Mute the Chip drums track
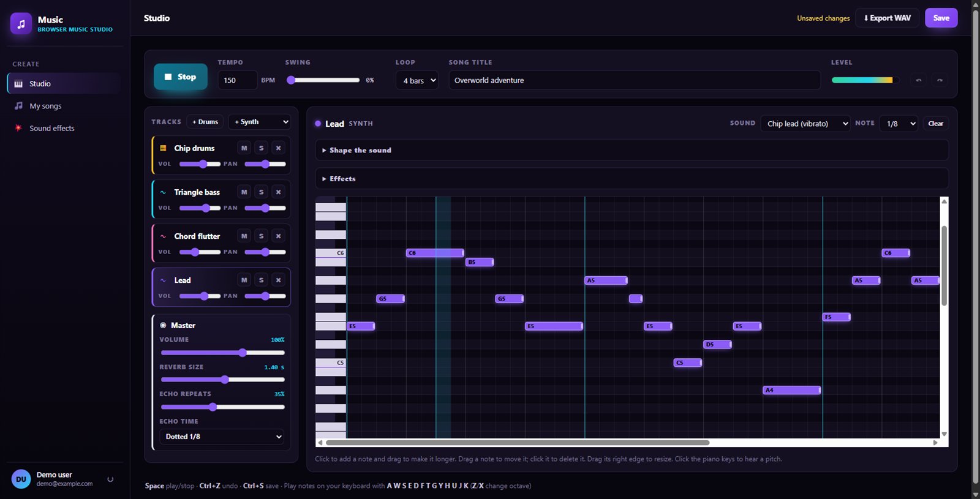980x499 pixels. [244, 148]
